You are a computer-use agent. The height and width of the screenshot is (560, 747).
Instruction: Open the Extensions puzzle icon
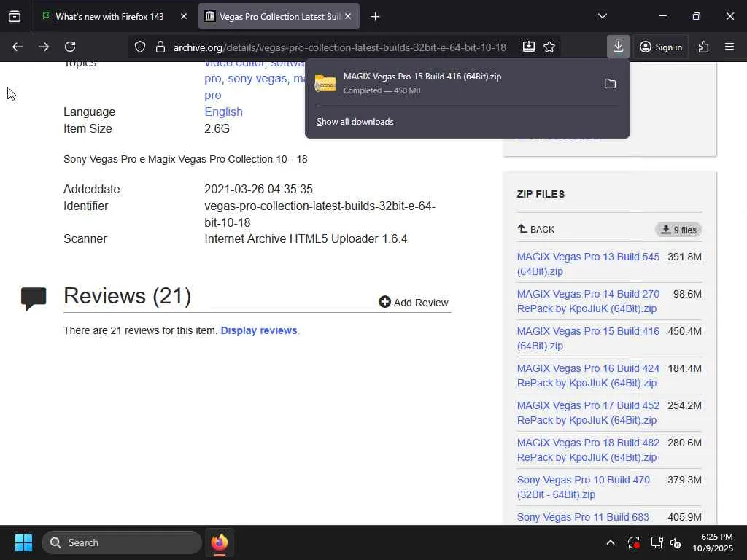tap(703, 47)
